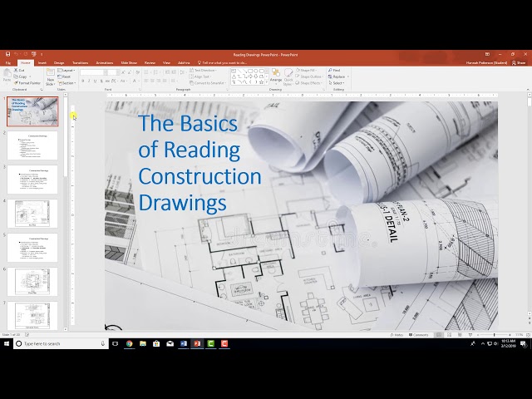
Task: Click Find in the Editing group
Action: pos(334,70)
